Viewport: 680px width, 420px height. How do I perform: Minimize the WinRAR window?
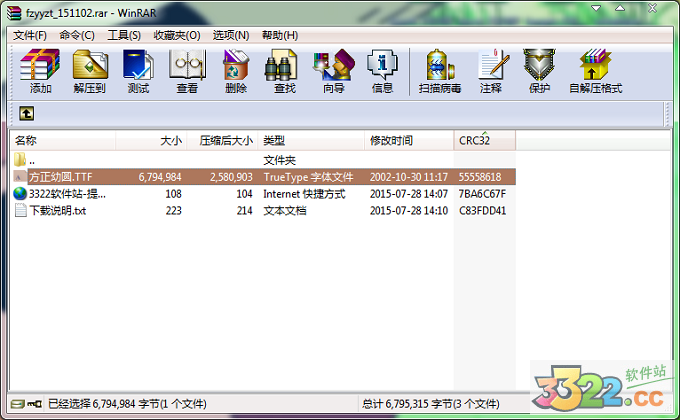pyautogui.click(x=596, y=8)
